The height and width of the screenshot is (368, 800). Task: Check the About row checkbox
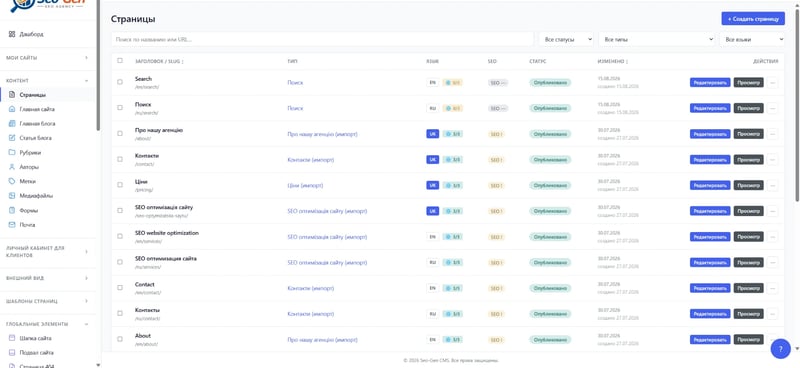tap(120, 339)
